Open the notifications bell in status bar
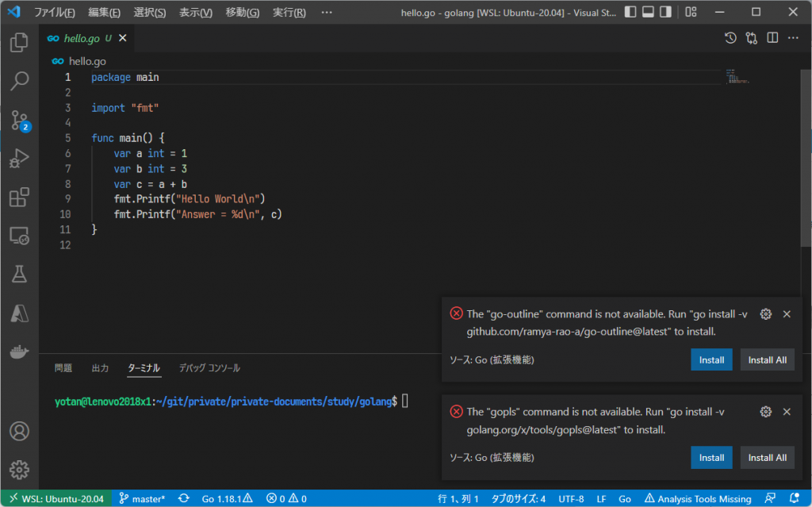The image size is (812, 507). pyautogui.click(x=795, y=498)
